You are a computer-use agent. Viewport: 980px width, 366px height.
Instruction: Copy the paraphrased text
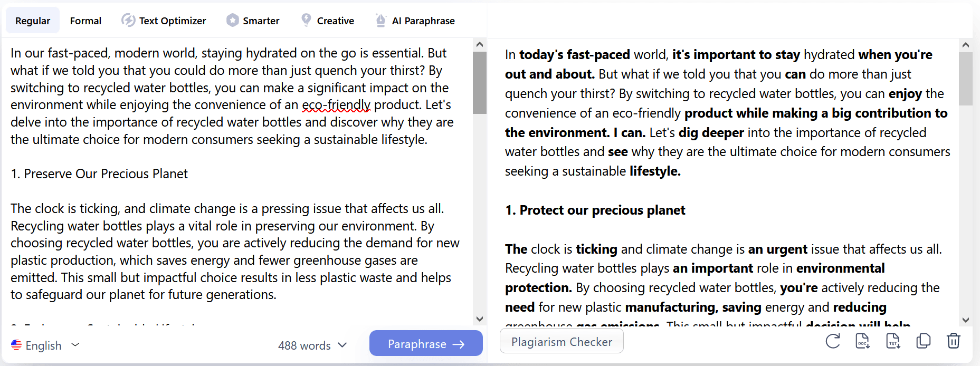click(x=924, y=341)
